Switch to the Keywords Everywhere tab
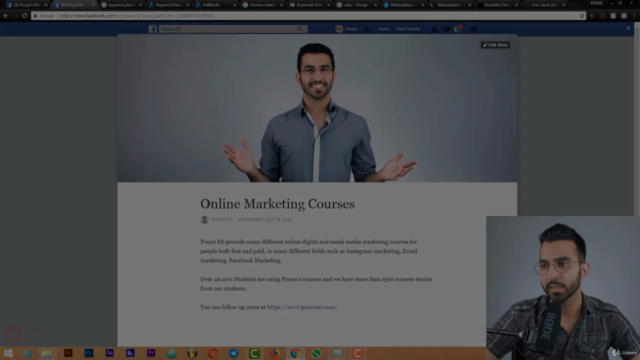The image size is (640, 360). point(309,5)
